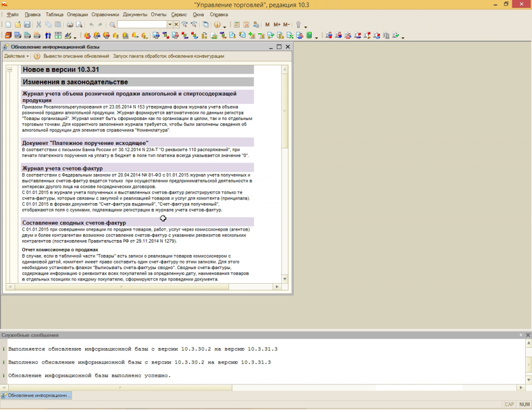
Task: Open Print preview from toolbar
Action: coord(79,24)
